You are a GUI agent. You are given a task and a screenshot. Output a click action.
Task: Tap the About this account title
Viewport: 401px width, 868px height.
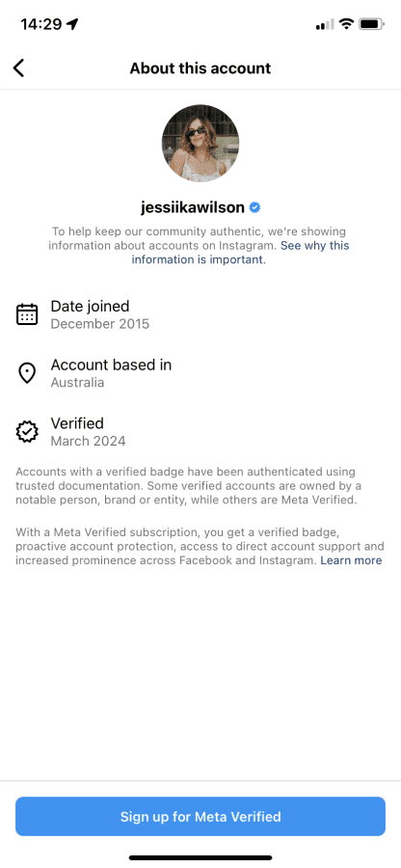[x=200, y=68]
